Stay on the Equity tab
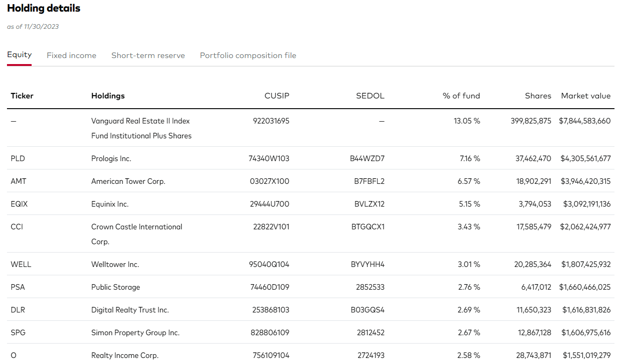Screen dimensions: 621x364 19,54
